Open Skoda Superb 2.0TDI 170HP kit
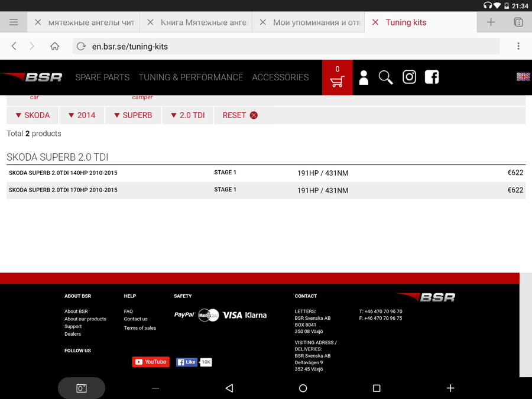The height and width of the screenshot is (399, 532). click(63, 190)
